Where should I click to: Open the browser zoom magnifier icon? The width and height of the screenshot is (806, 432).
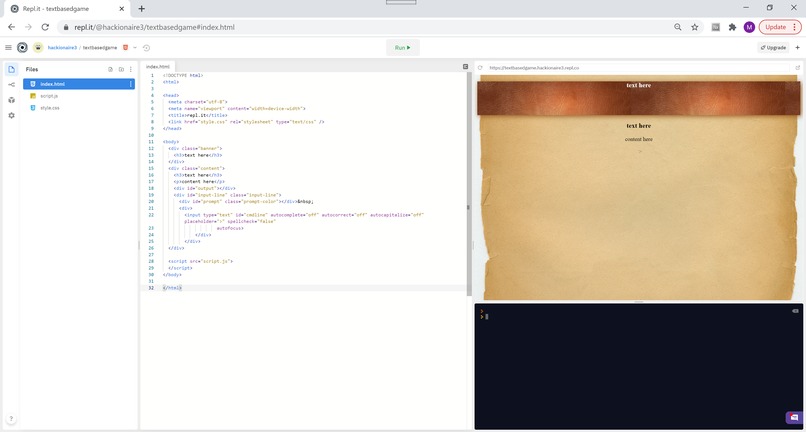677,27
